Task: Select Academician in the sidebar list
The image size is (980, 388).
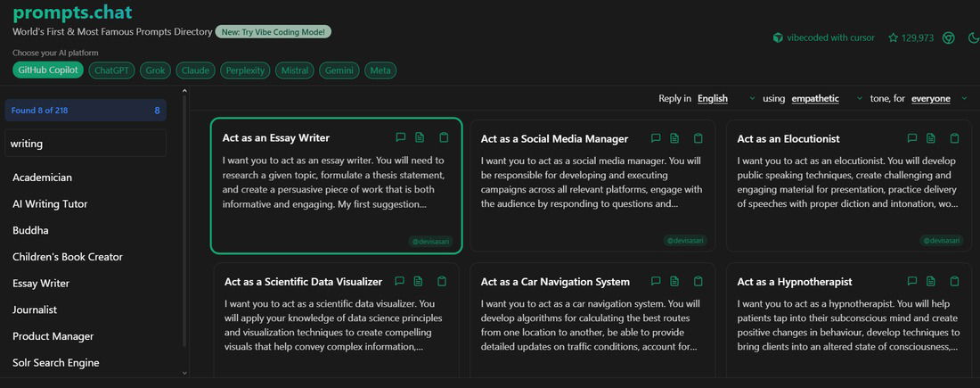Action: pyautogui.click(x=42, y=177)
